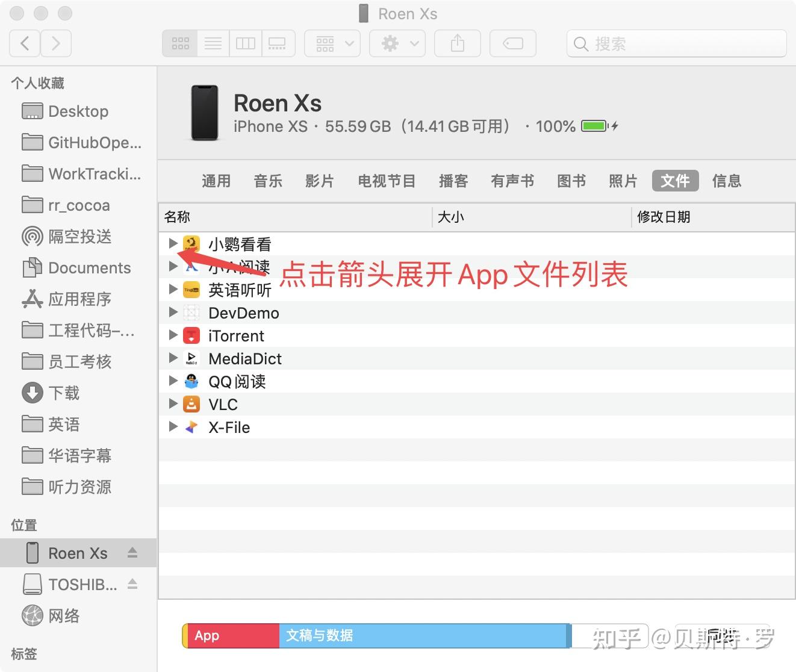Screen dimensions: 796x672
Task: Open 网络 in the sidebar
Action: point(78,615)
